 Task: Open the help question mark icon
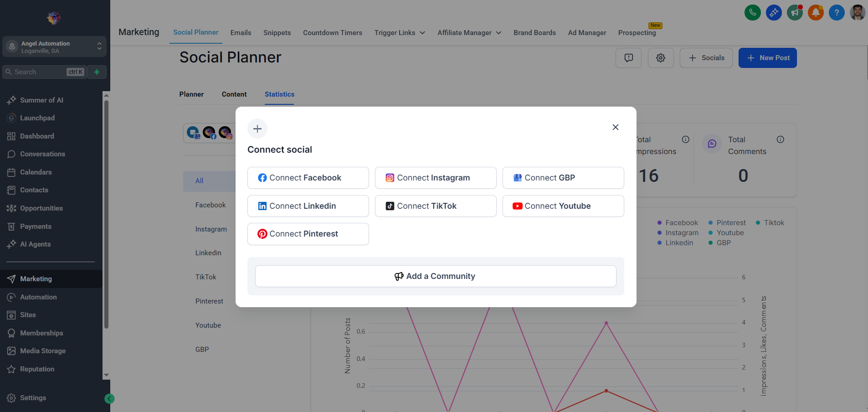[837, 12]
